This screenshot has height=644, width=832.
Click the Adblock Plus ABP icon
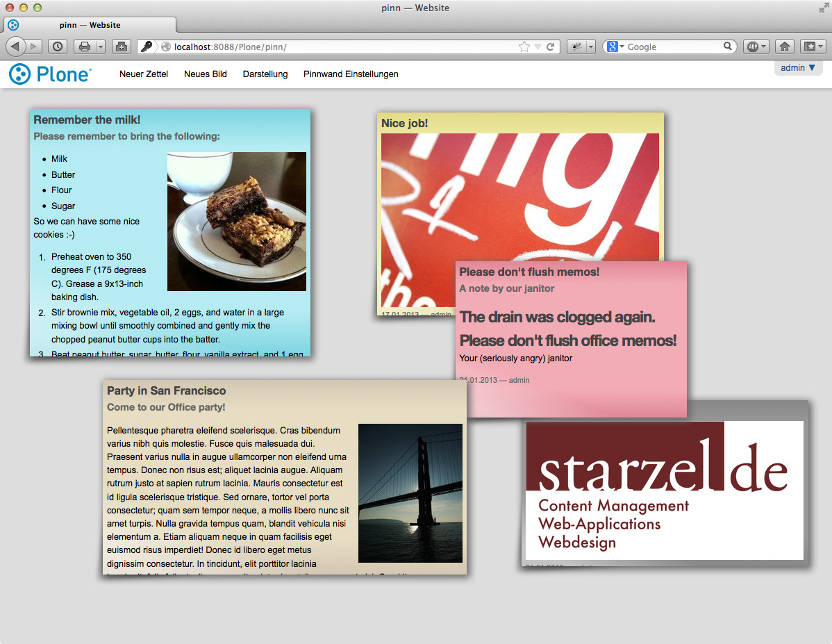[752, 47]
